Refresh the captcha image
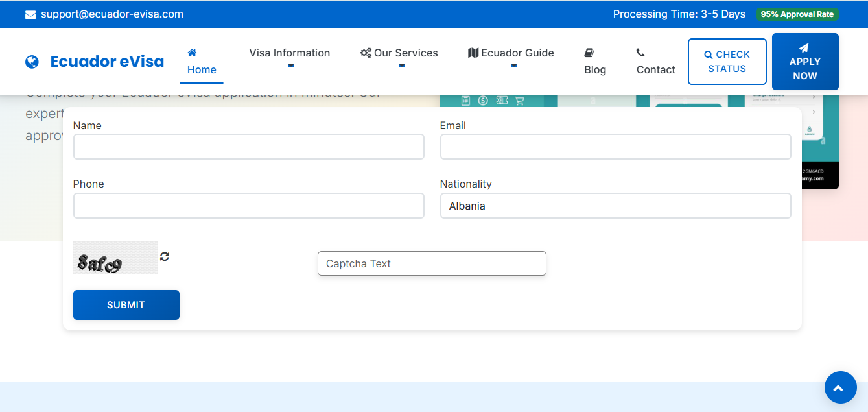The width and height of the screenshot is (868, 412). tap(165, 256)
